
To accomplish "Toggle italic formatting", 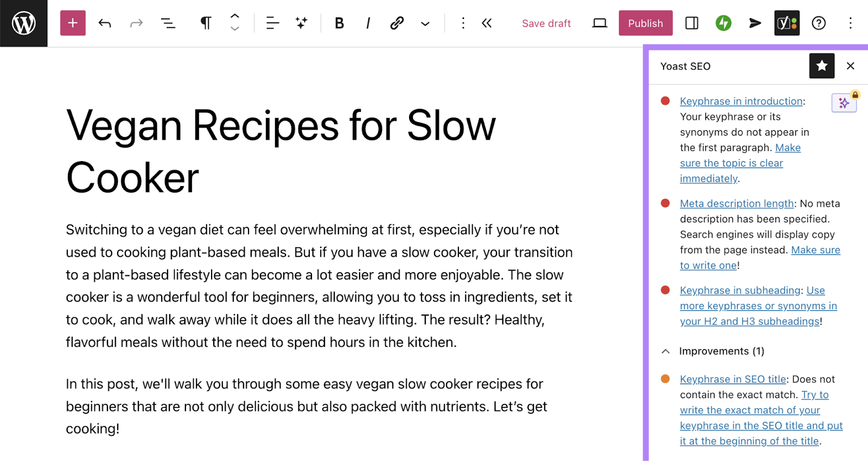I will tap(368, 23).
